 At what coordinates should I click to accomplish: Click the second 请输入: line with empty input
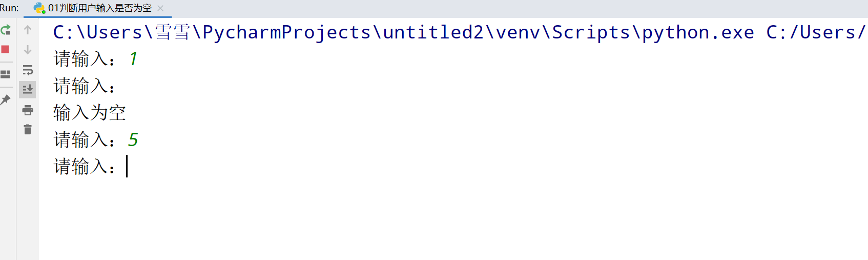[85, 86]
